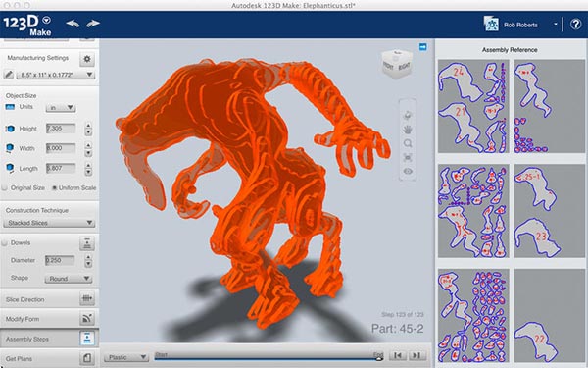The height and width of the screenshot is (368, 588).
Task: Click the Get Plans sheet icon
Action: pyautogui.click(x=87, y=358)
